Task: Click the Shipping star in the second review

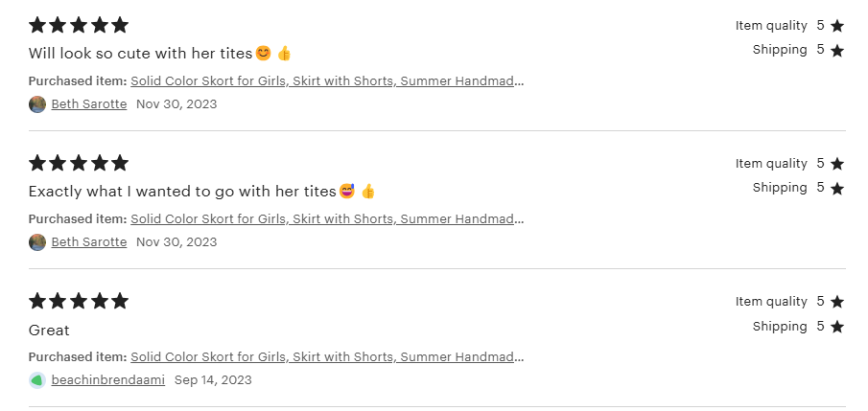Action: 837,188
